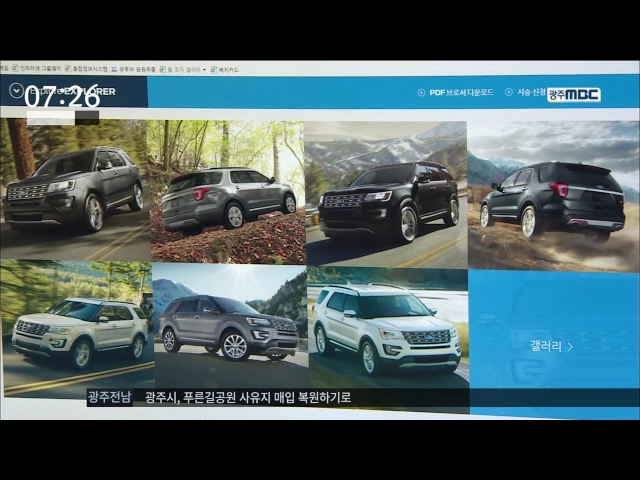Image resolution: width=640 pixels, height=480 pixels.
Task: Expand the Explorer model dropdown chevron
Action: tap(16, 91)
